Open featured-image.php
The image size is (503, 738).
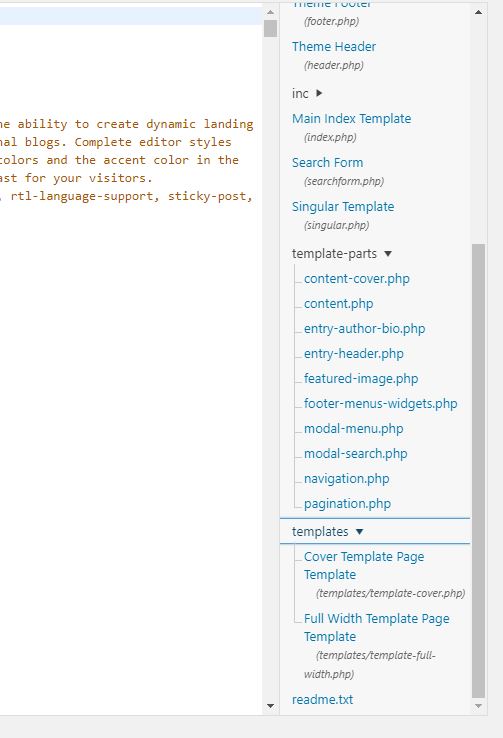(x=361, y=378)
